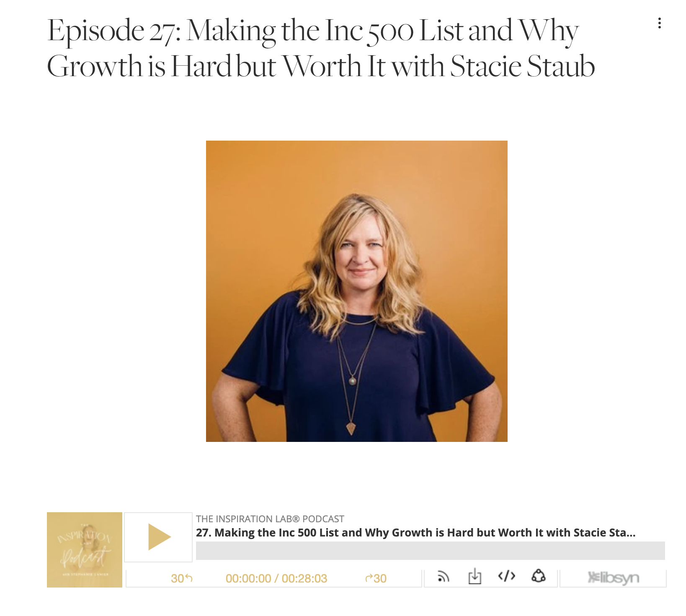Visit the libsyn logo link
Image resolution: width=686 pixels, height=616 pixels.
613,578
